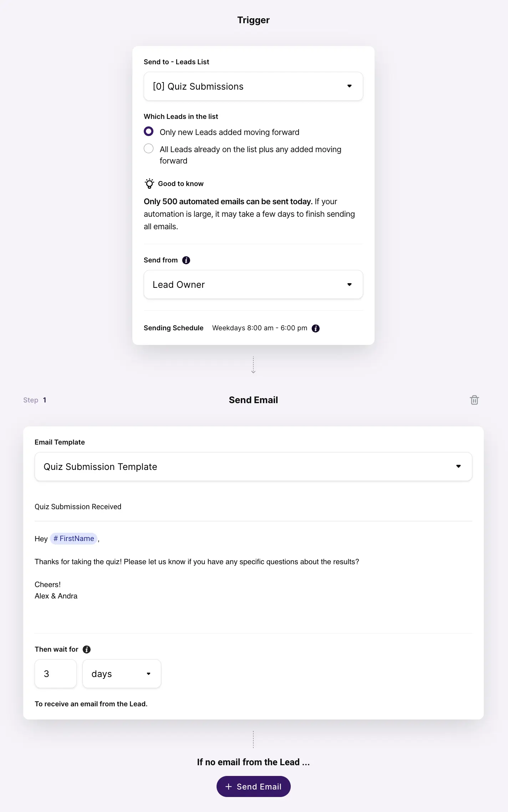Screen dimensions: 508x812
Task: Add a follow-up Send Email step
Action: 254,787
